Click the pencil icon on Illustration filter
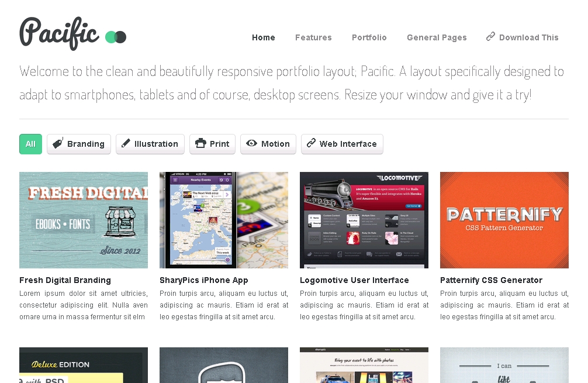This screenshot has height=383, width=588. pos(126,143)
